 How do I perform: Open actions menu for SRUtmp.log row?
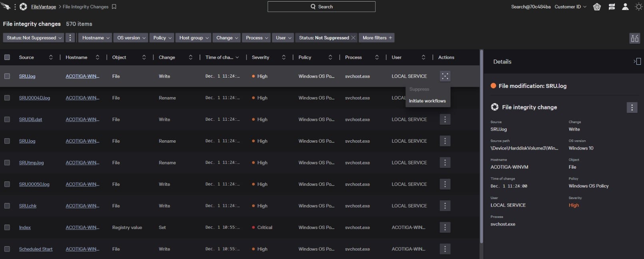coord(445,163)
